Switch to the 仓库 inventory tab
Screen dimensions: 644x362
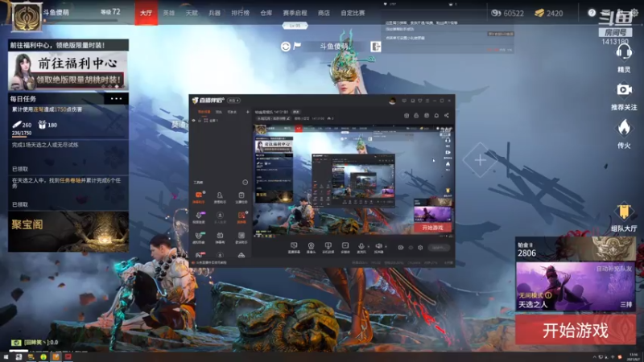point(266,13)
